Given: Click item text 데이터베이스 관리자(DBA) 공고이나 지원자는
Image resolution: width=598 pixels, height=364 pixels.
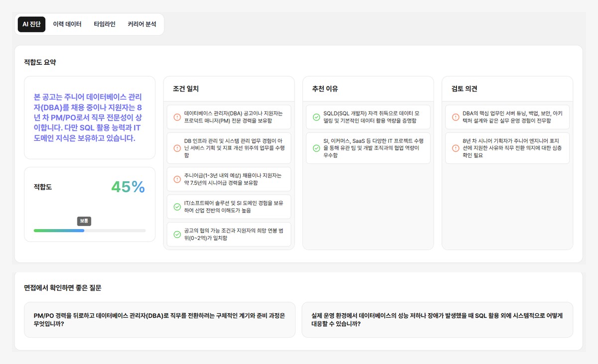Looking at the screenshot, I should pos(234,117).
